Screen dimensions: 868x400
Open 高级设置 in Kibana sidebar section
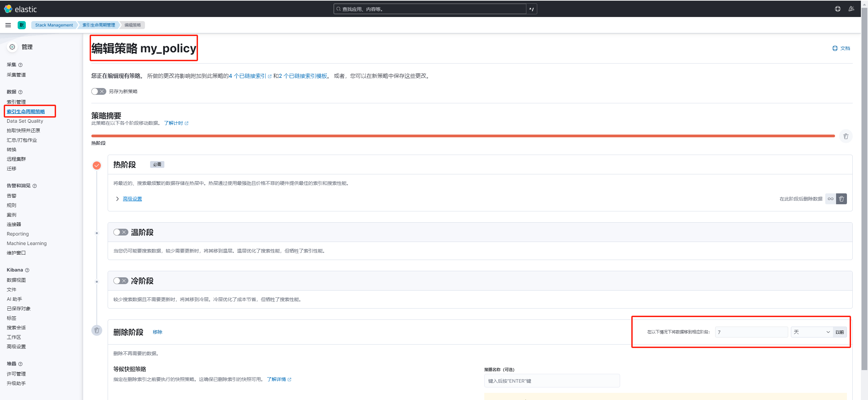[x=16, y=347]
